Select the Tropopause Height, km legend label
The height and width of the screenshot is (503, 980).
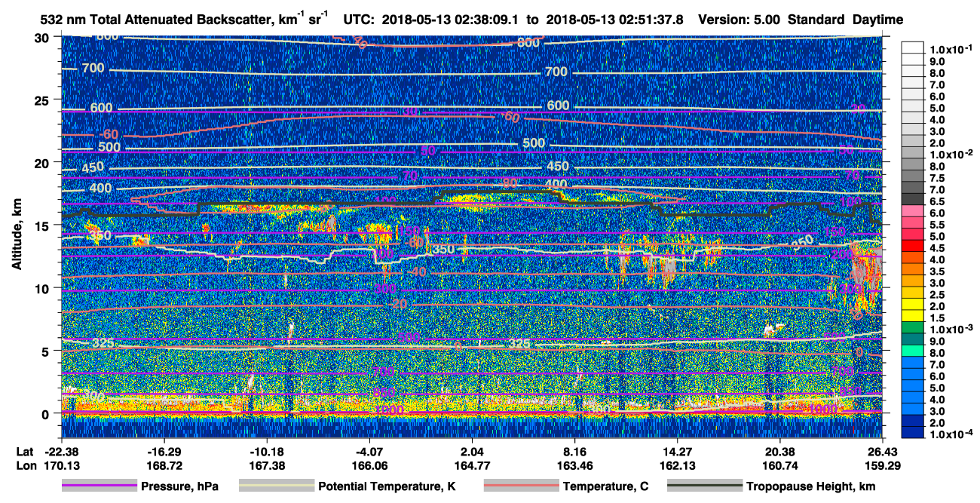pyautogui.click(x=811, y=487)
